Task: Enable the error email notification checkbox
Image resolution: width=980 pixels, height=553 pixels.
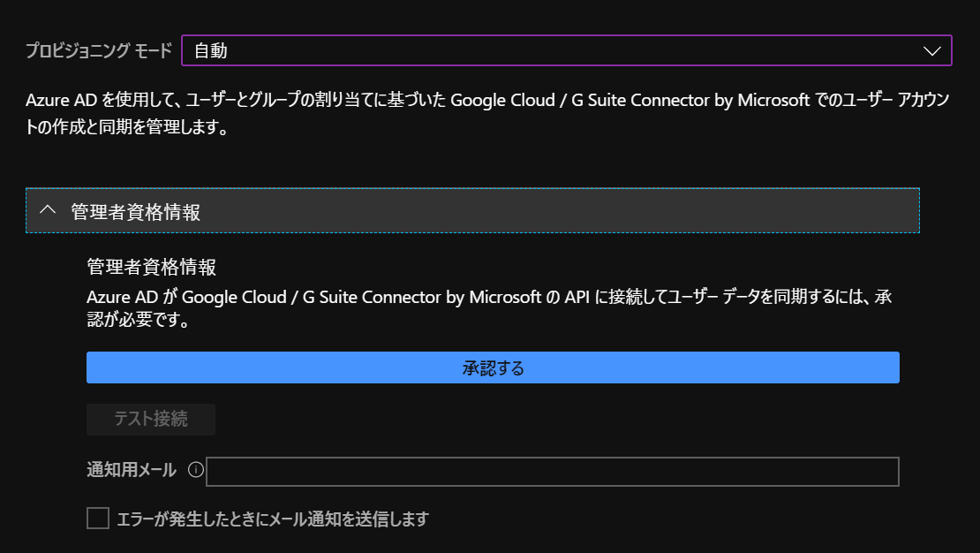Action: (98, 519)
